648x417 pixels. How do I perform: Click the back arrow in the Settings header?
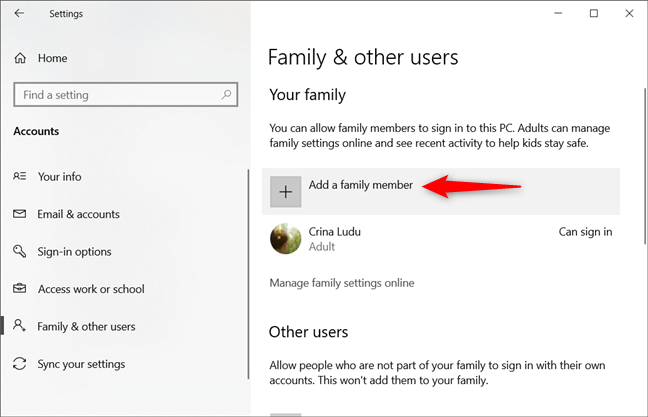21,14
